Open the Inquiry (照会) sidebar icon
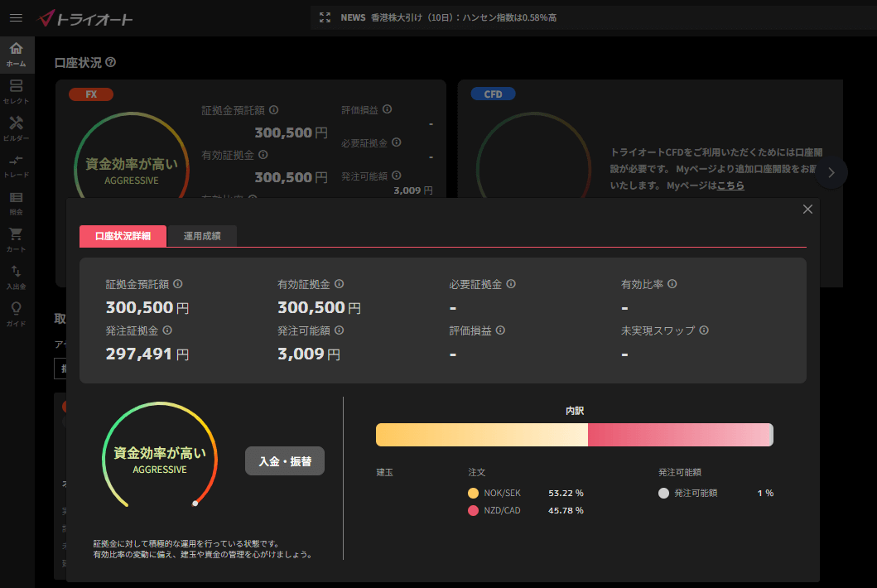The height and width of the screenshot is (588, 877). pyautogui.click(x=16, y=202)
